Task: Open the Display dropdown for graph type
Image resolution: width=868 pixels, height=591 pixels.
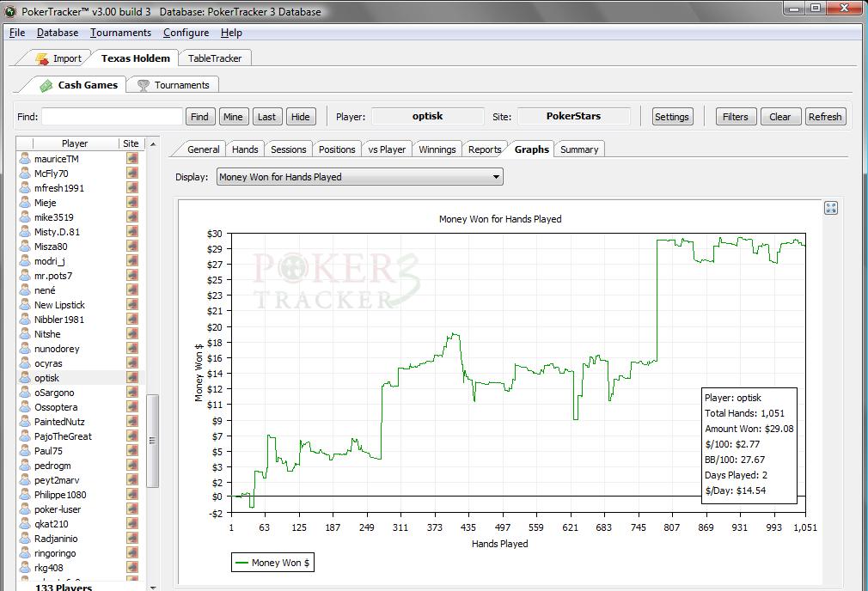Action: pos(359,177)
